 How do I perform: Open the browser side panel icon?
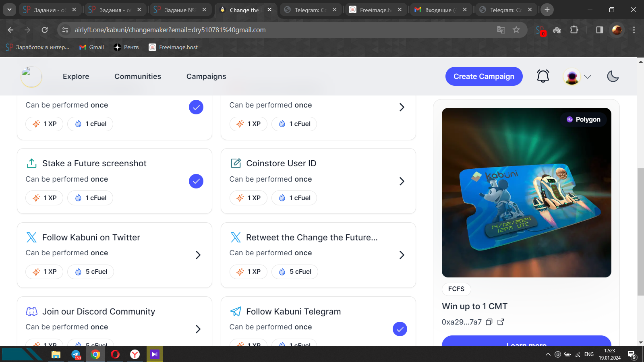pyautogui.click(x=600, y=30)
